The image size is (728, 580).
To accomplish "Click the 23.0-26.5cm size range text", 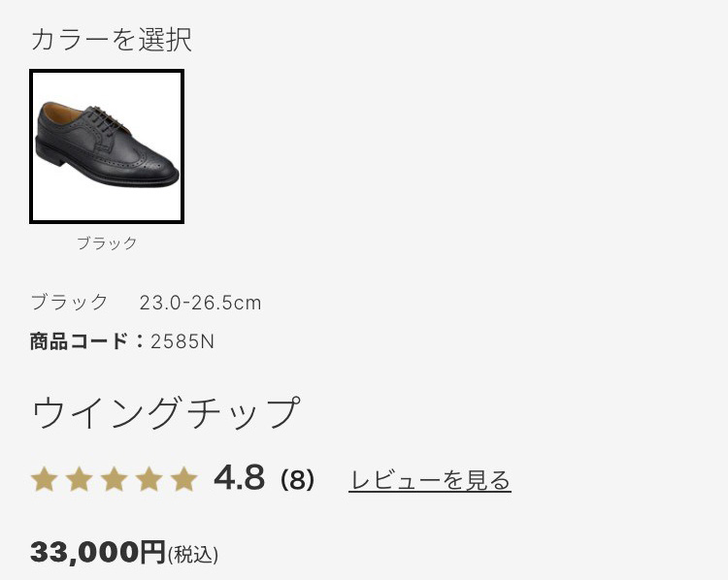I will pyautogui.click(x=201, y=303).
